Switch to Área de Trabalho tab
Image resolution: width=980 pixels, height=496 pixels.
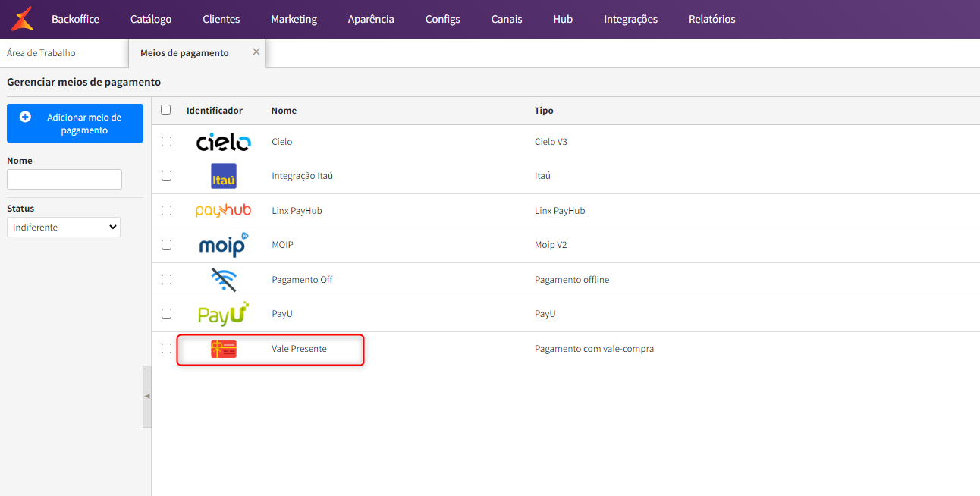pos(41,53)
